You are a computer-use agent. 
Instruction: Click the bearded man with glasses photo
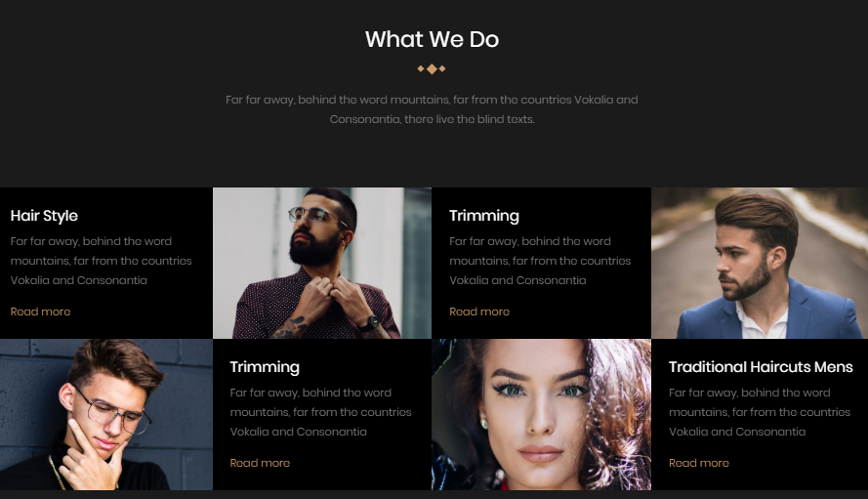[322, 263]
